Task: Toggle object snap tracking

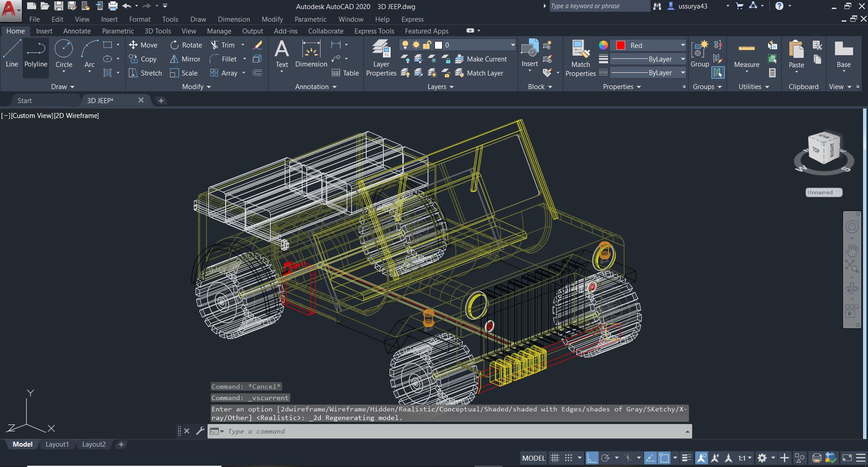Action: coord(650,458)
